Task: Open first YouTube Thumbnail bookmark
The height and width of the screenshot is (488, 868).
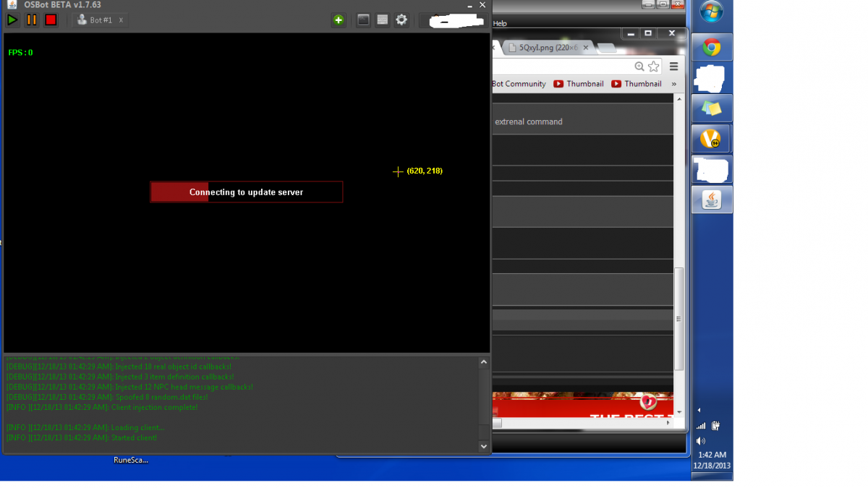Action: (579, 84)
